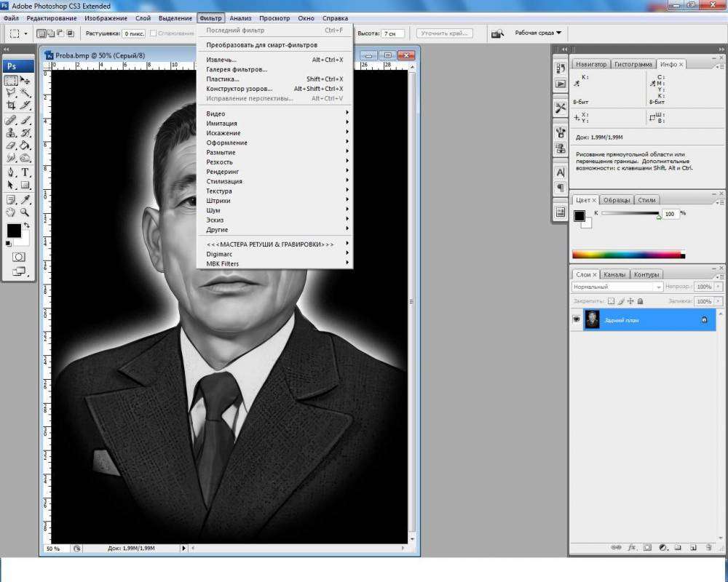This screenshot has height=582, width=728.
Task: Hide the Задний план layer eye
Action: [x=576, y=319]
